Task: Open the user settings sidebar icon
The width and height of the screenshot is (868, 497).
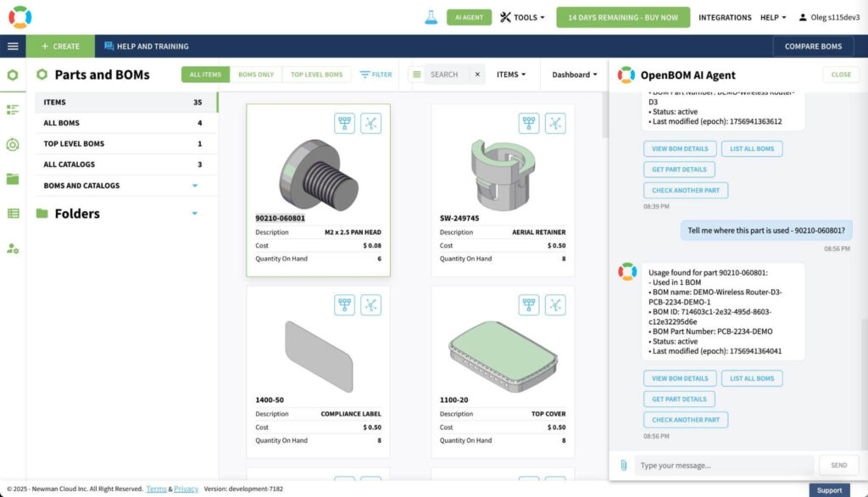Action: pyautogui.click(x=12, y=248)
